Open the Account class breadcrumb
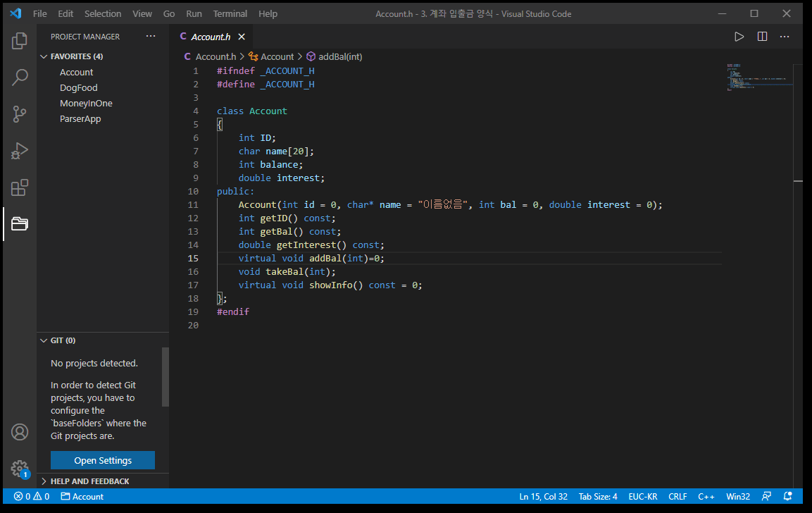This screenshot has height=513, width=812. tap(271, 57)
